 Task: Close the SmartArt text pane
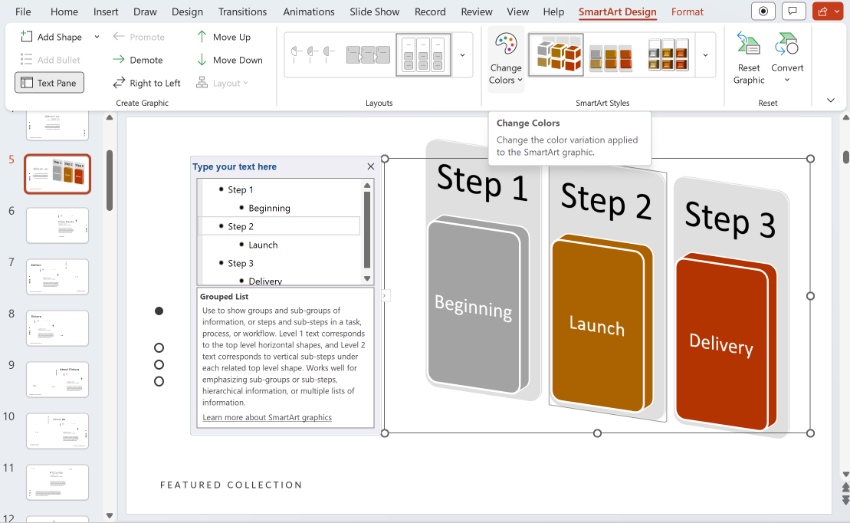pyautogui.click(x=371, y=166)
